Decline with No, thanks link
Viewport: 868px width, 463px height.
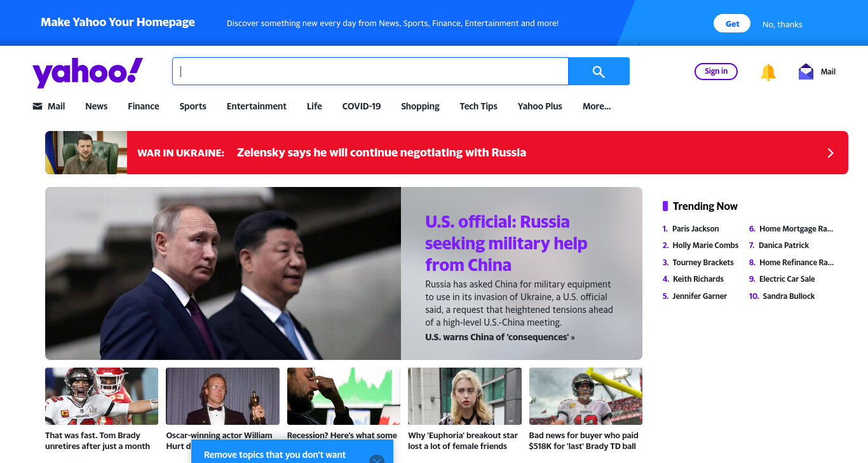pos(782,24)
